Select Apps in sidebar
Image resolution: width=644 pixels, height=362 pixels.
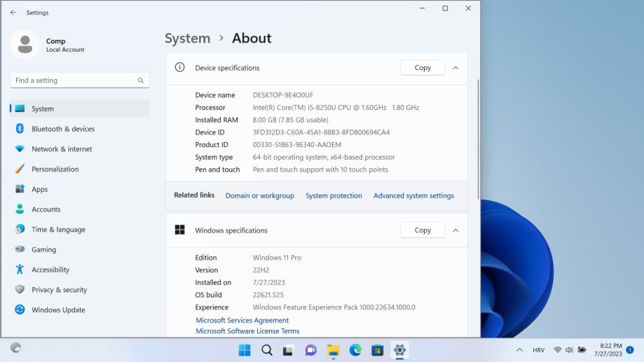tap(39, 189)
